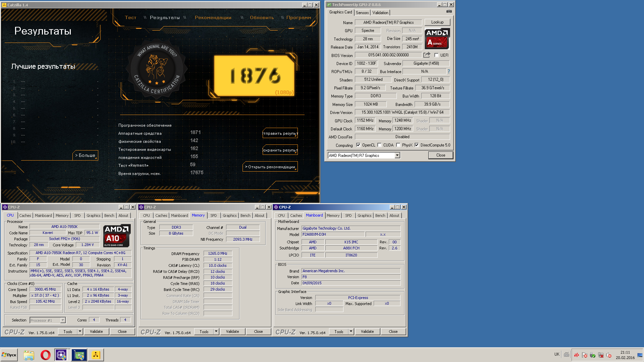The height and width of the screenshot is (362, 644).
Task: Click the Safely Remove Hardware USB tray icon
Action: [592, 355]
